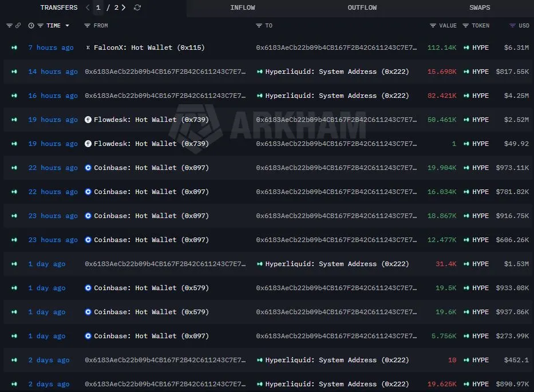The height and width of the screenshot is (392, 534).
Task: Click Flowdesk icon in the 1 HYPE row
Action: [x=88, y=144]
